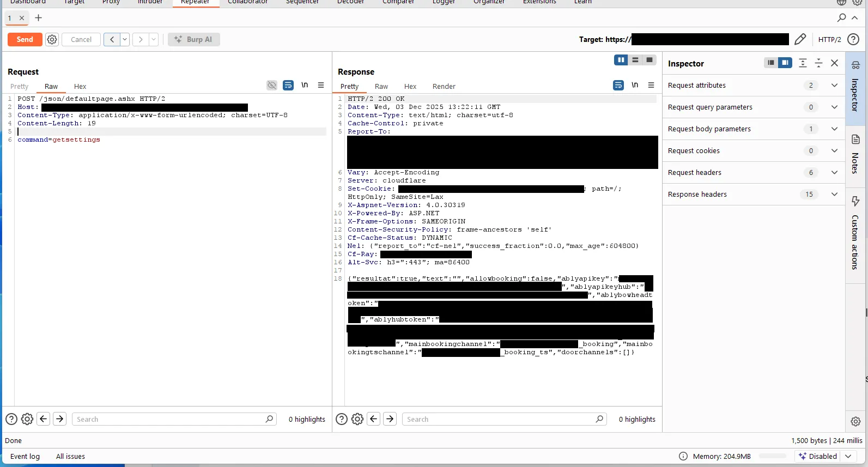This screenshot has width=868, height=467.
Task: Close the Inspector panel
Action: tap(834, 63)
